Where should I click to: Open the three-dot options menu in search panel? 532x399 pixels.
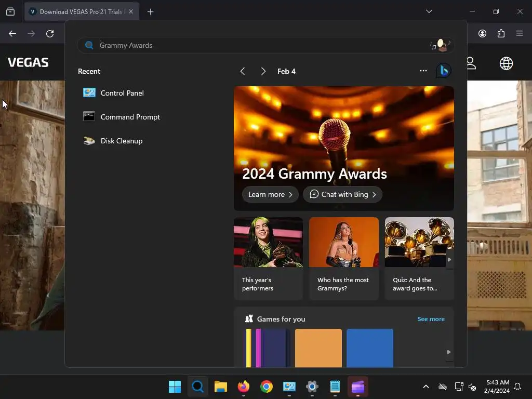[423, 71]
